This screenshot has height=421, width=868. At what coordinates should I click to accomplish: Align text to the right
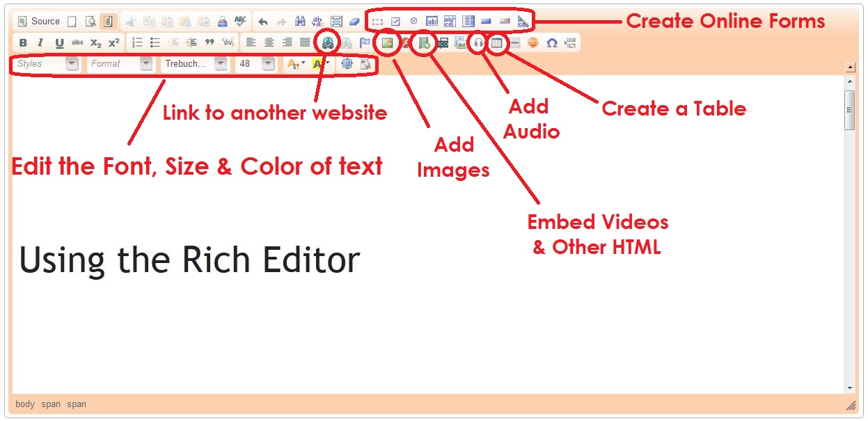click(x=287, y=42)
